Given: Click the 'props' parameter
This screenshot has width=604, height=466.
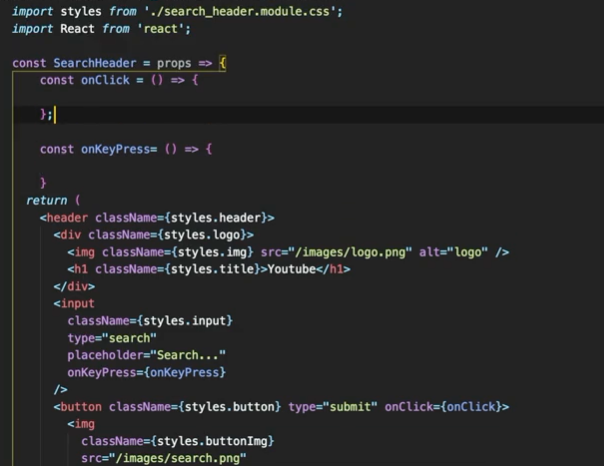Looking at the screenshot, I should point(174,63).
